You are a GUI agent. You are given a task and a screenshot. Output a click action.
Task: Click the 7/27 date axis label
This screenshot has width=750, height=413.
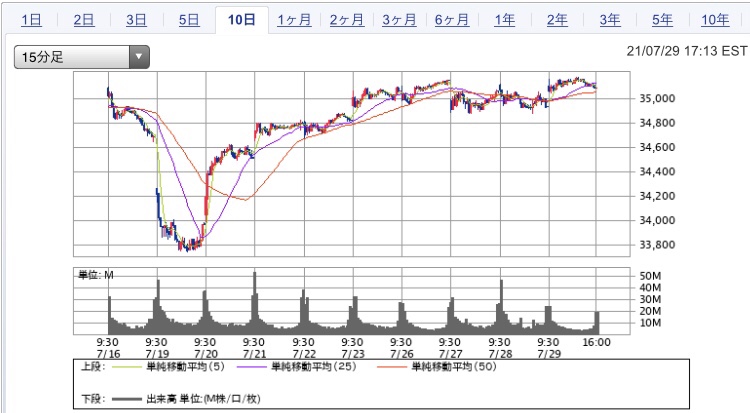(x=451, y=355)
